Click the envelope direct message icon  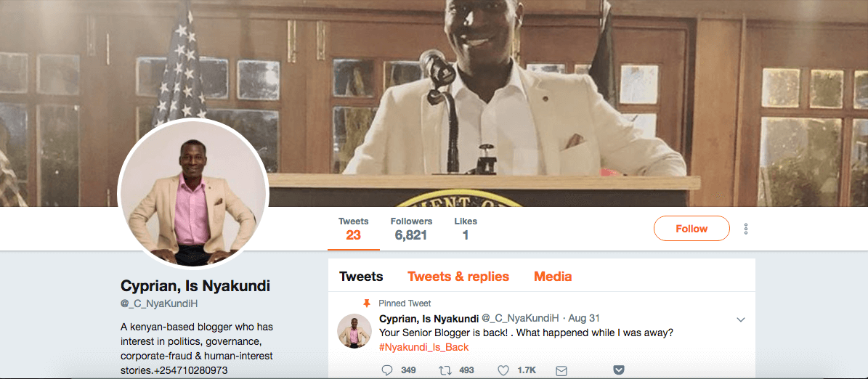coord(561,370)
